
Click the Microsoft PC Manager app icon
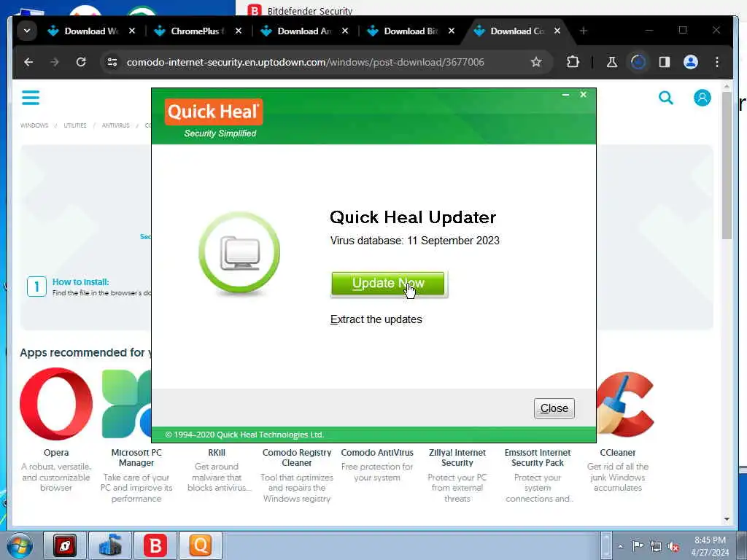tap(127, 404)
